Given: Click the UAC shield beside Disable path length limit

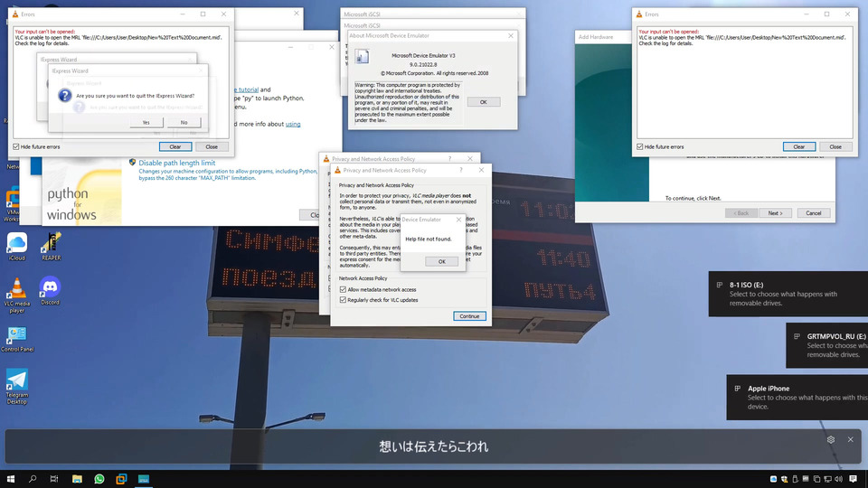Looking at the screenshot, I should (x=132, y=162).
